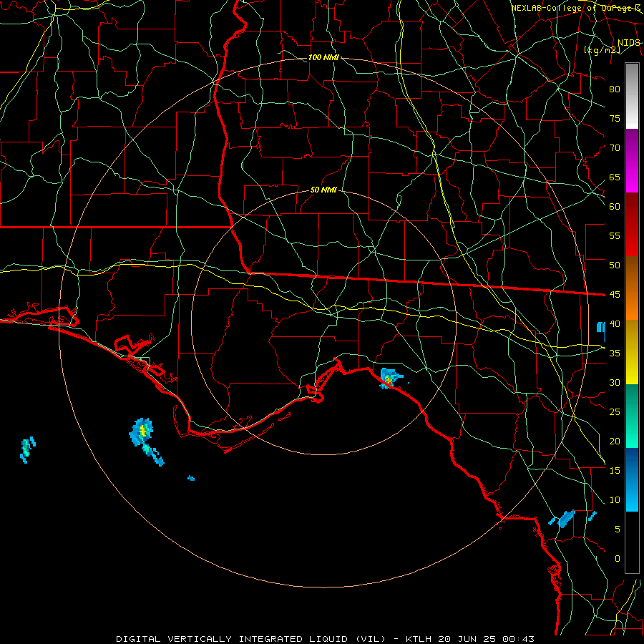Pick the yellow segment of the color bar
The image size is (644, 644).
tap(632, 352)
